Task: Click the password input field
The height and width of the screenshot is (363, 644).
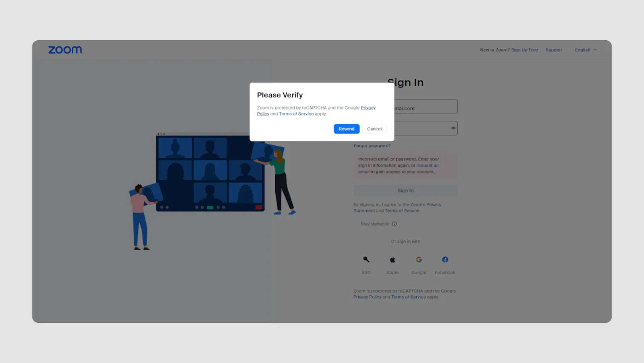Action: coord(426,128)
